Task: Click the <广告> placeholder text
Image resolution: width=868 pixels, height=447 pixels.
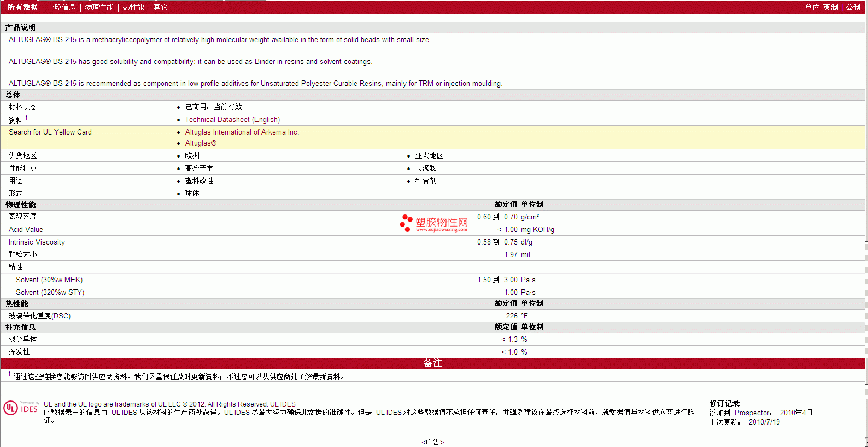Action: point(433,442)
